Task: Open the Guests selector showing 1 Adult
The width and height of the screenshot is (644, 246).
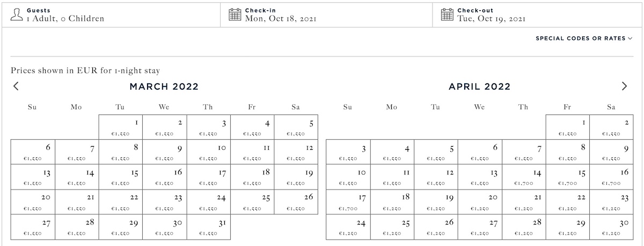Action: coord(111,14)
